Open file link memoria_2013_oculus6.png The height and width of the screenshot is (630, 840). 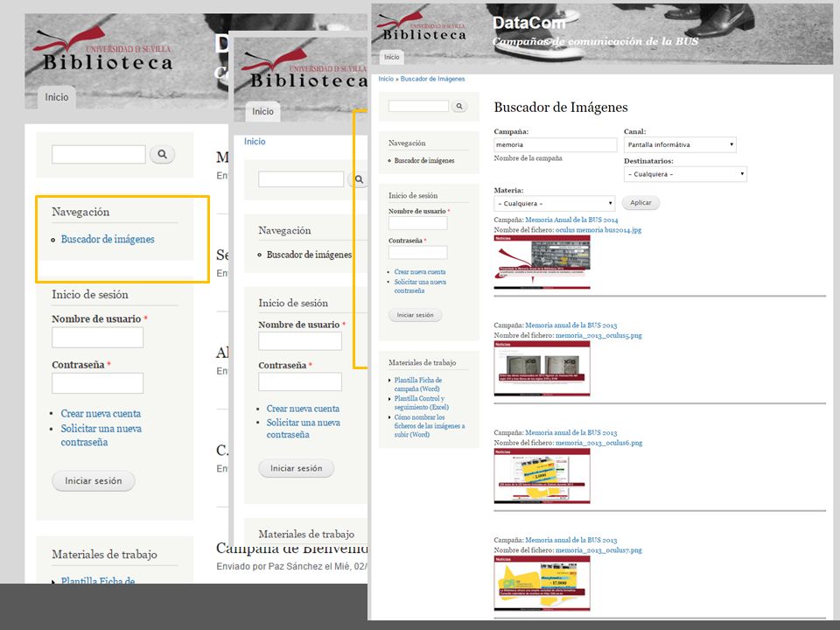point(598,443)
